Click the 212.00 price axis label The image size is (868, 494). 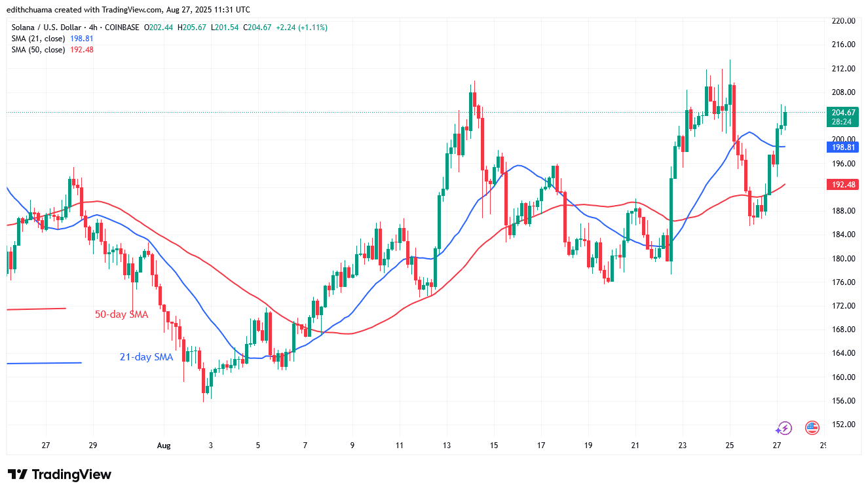pyautogui.click(x=842, y=69)
